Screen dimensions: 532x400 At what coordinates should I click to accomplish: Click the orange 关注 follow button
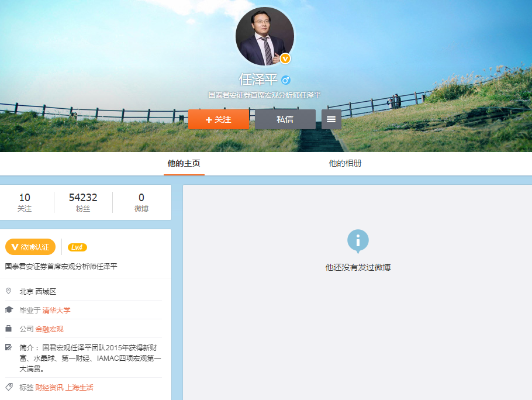219,119
